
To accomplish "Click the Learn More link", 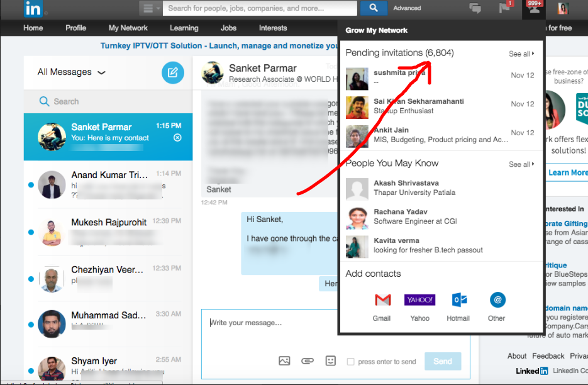I will [x=566, y=172].
